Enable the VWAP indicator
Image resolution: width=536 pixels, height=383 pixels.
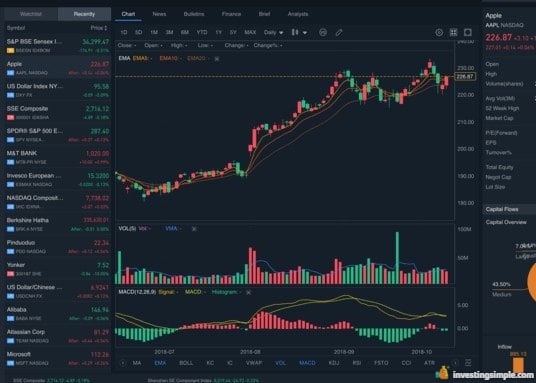(x=254, y=363)
